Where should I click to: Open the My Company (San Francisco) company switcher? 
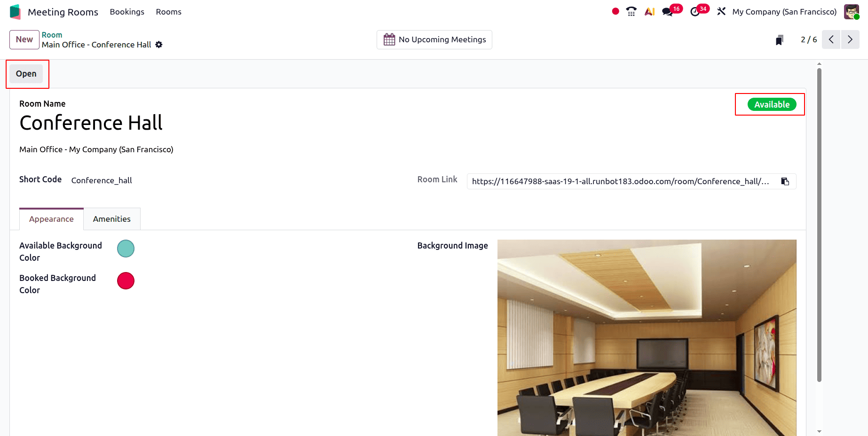tap(784, 12)
